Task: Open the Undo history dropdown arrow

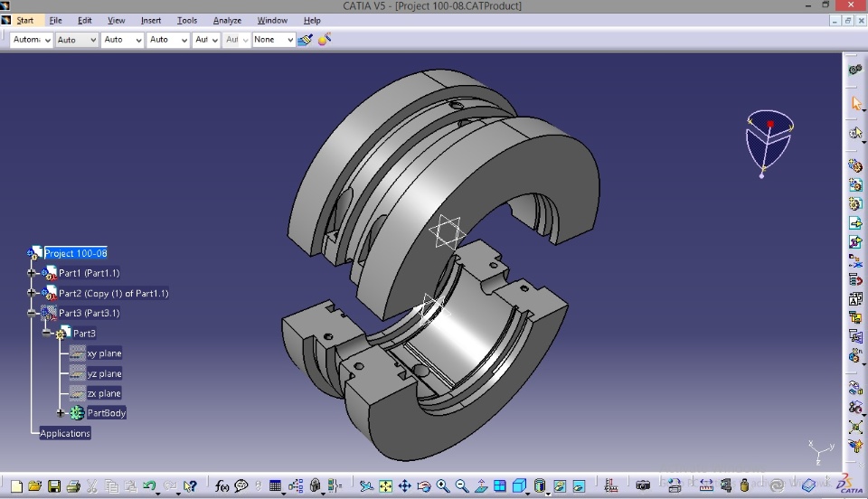Action: 157,493
